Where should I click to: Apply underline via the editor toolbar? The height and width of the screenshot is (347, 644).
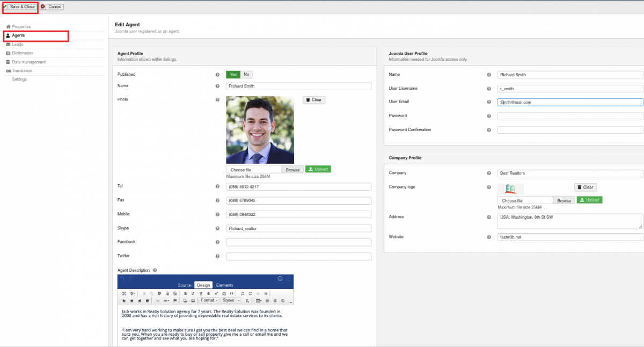point(201,293)
